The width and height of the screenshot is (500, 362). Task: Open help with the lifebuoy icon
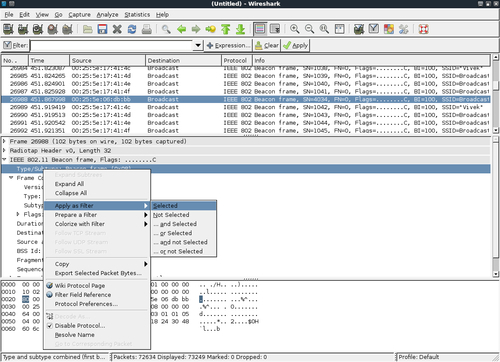coord(423,29)
